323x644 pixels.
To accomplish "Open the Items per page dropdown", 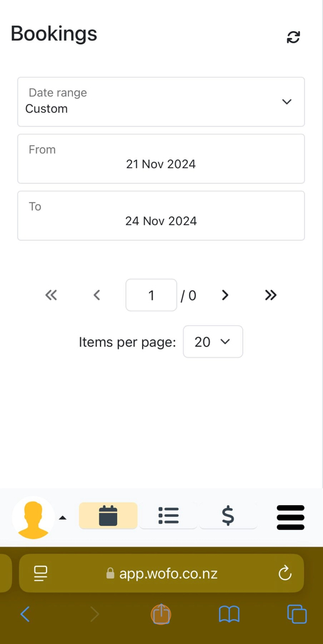I will pyautogui.click(x=213, y=342).
